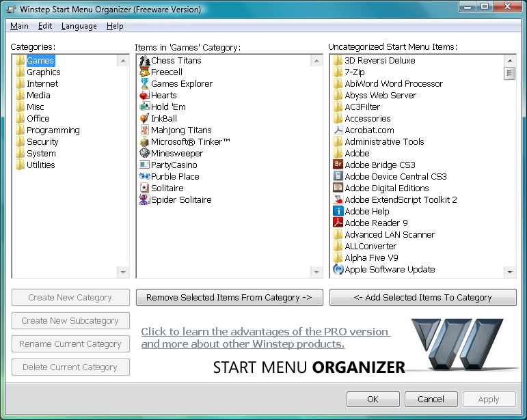Click the Adobe Help info icon

tap(338, 211)
